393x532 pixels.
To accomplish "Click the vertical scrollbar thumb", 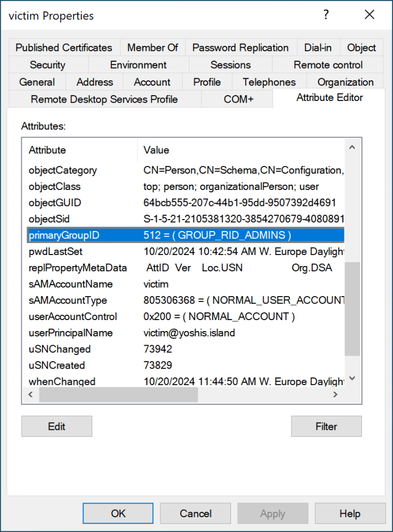I will (353, 309).
